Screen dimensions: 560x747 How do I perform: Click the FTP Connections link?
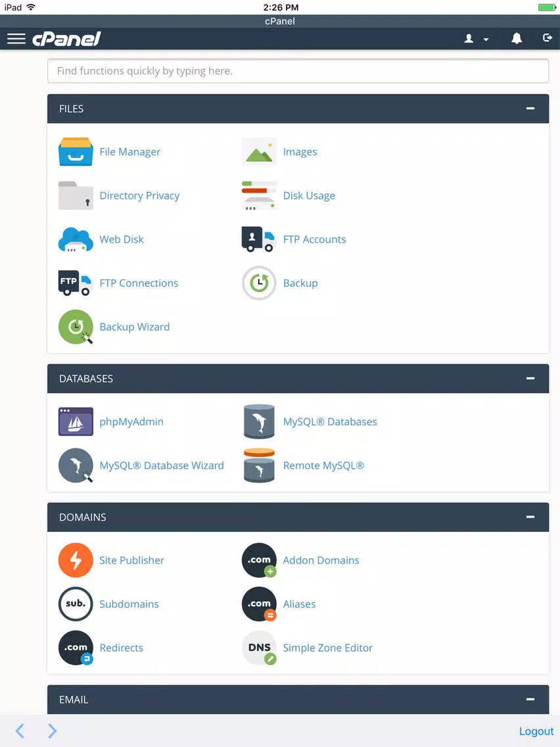(x=139, y=283)
